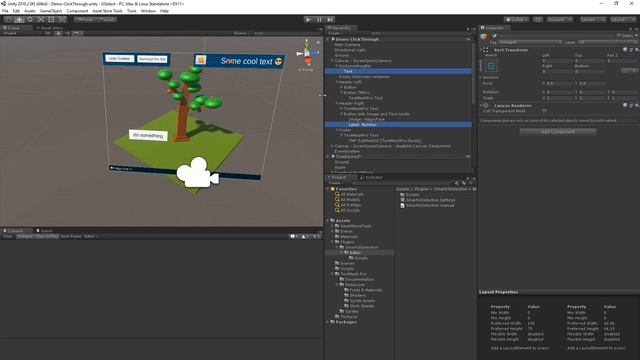This screenshot has height=360, width=640.
Task: Open the Component menu
Action: click(x=77, y=11)
